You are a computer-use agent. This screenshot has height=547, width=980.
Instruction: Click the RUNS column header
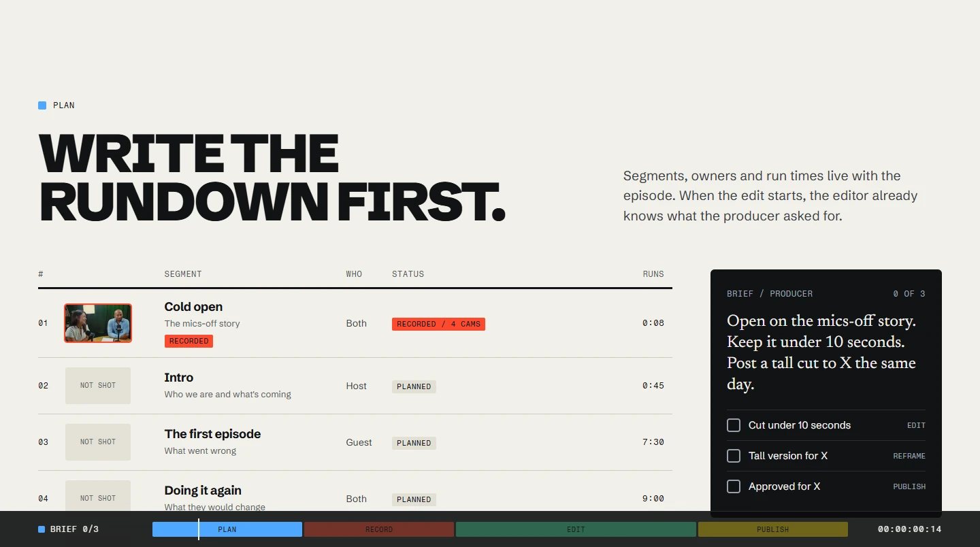(x=653, y=274)
